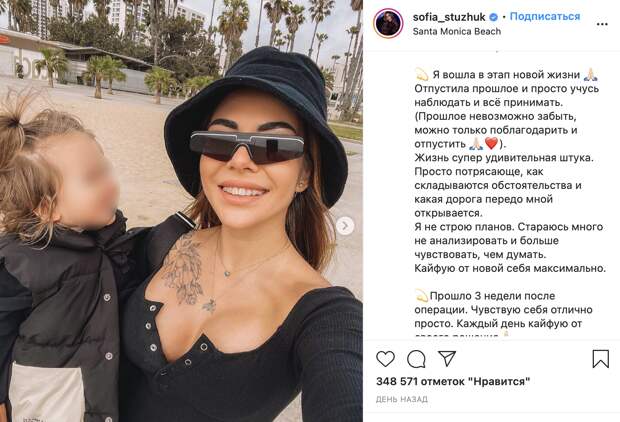Click the post photo of woman in hat

click(181, 211)
